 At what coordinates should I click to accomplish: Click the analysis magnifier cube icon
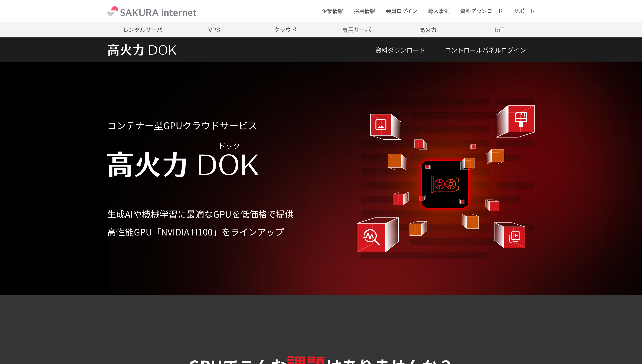coord(378,235)
